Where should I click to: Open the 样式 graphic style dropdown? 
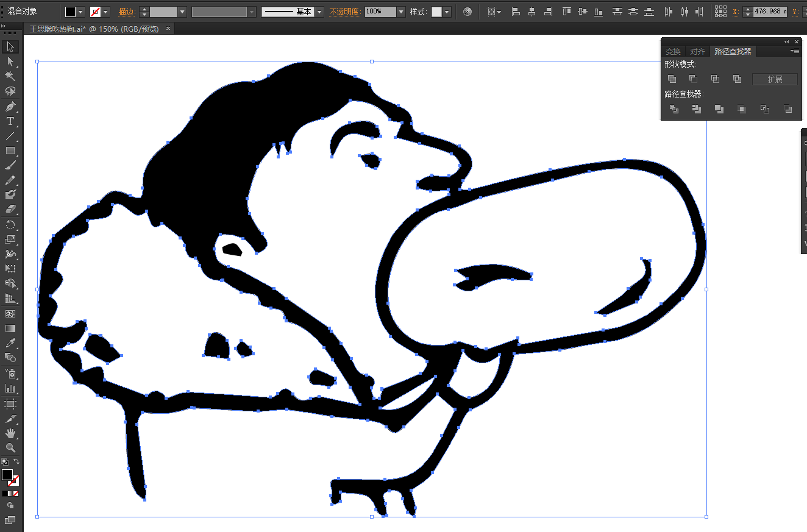(447, 12)
